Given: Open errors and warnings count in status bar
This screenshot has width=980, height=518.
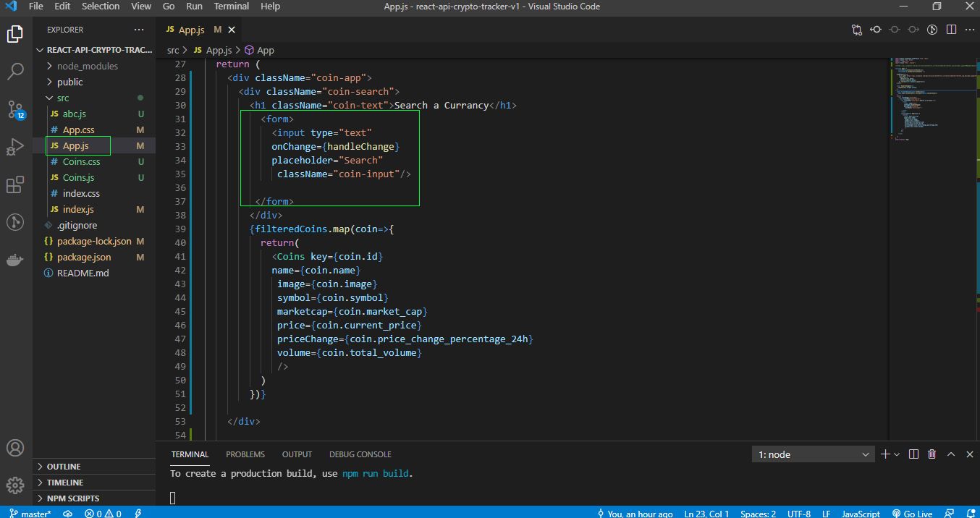Looking at the screenshot, I should click(x=102, y=513).
